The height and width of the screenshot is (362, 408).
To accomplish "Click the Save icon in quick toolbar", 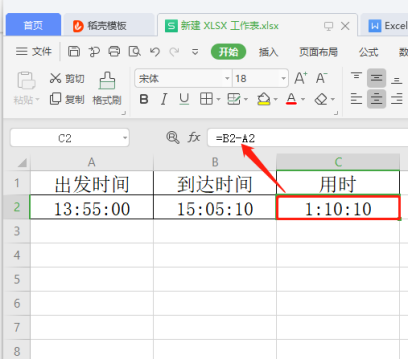I will point(74,52).
